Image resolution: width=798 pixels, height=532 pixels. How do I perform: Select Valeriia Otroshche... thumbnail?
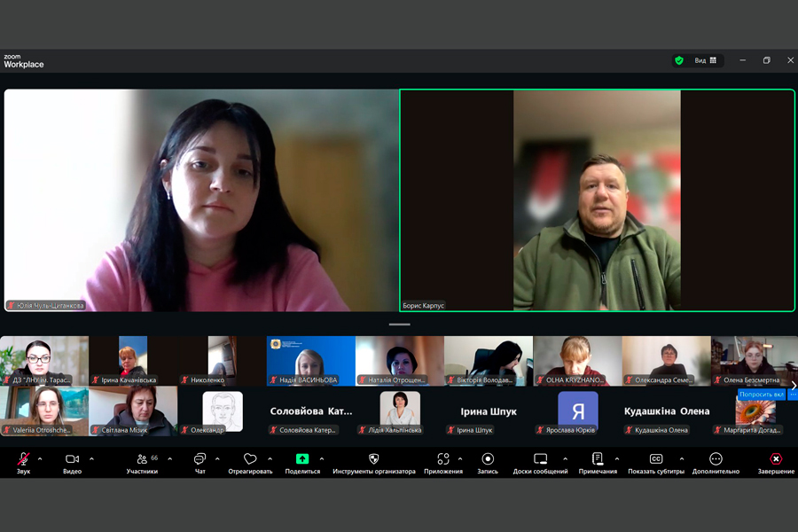point(44,411)
